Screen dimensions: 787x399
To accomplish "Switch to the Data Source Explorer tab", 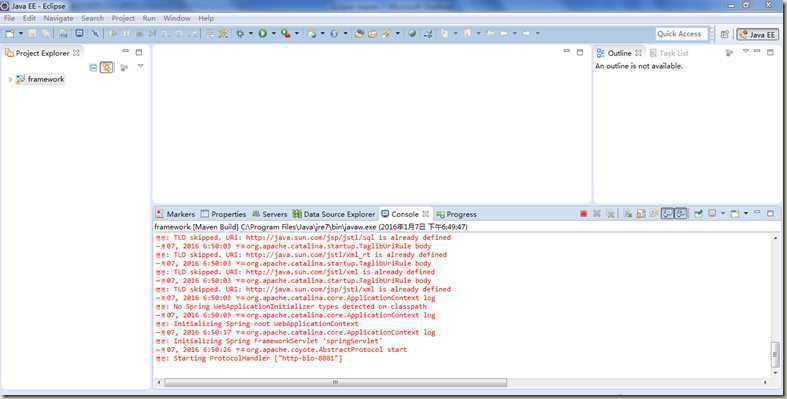I will (334, 214).
